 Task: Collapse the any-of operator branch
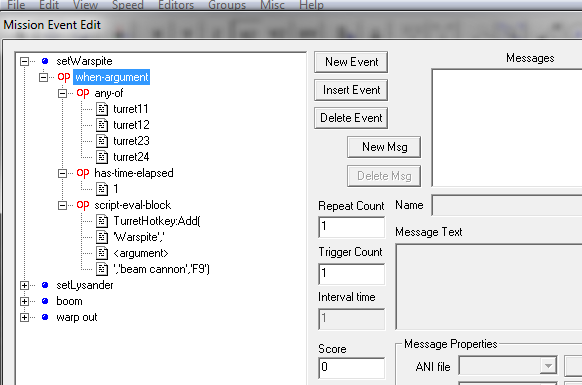click(x=63, y=93)
